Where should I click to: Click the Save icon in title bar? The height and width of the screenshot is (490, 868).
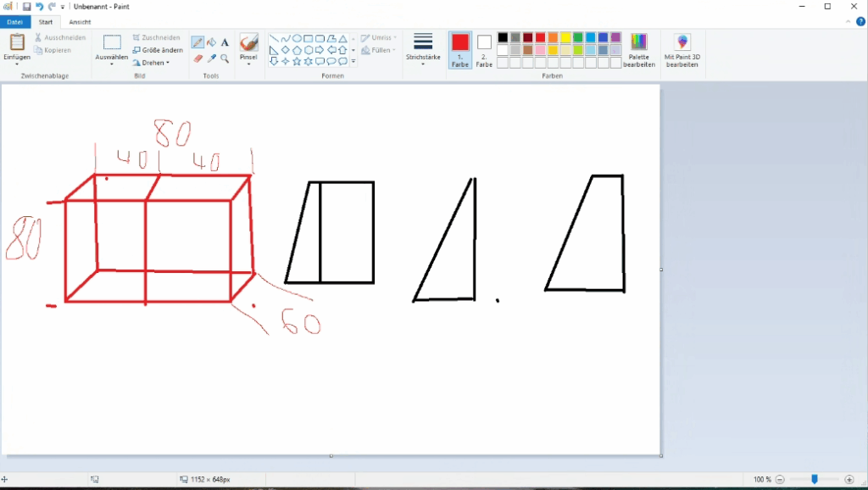[27, 6]
